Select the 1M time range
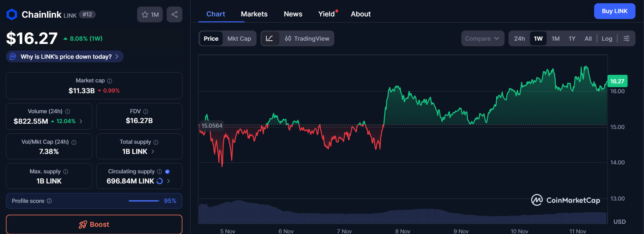Screen dimensions: 644x234 (555, 39)
